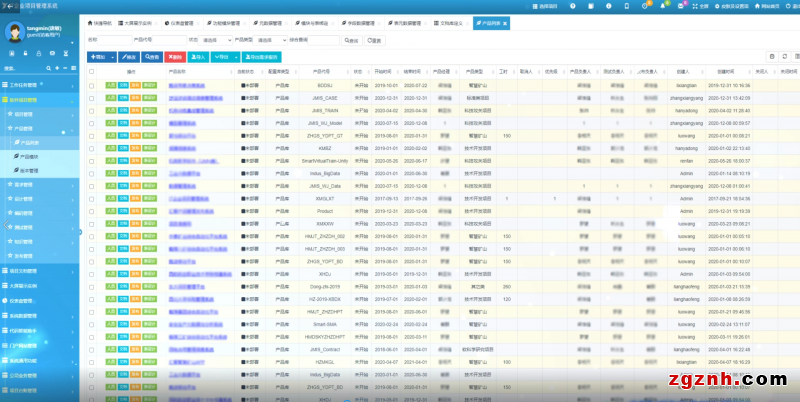Click the red 删除 delete button
The height and width of the screenshot is (402, 800).
[174, 57]
